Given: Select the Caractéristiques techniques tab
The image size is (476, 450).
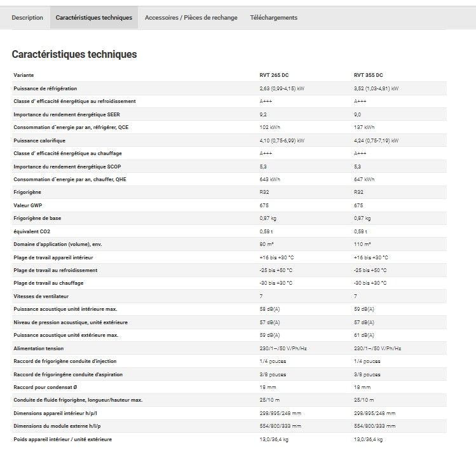Looking at the screenshot, I should pos(94,18).
